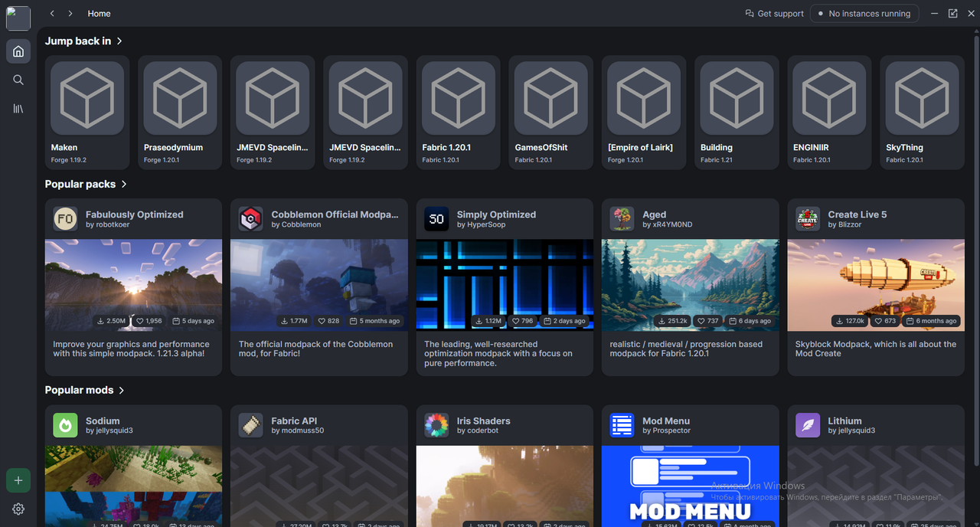Go to Home via the sidebar house icon
The image size is (980, 527).
pyautogui.click(x=18, y=51)
